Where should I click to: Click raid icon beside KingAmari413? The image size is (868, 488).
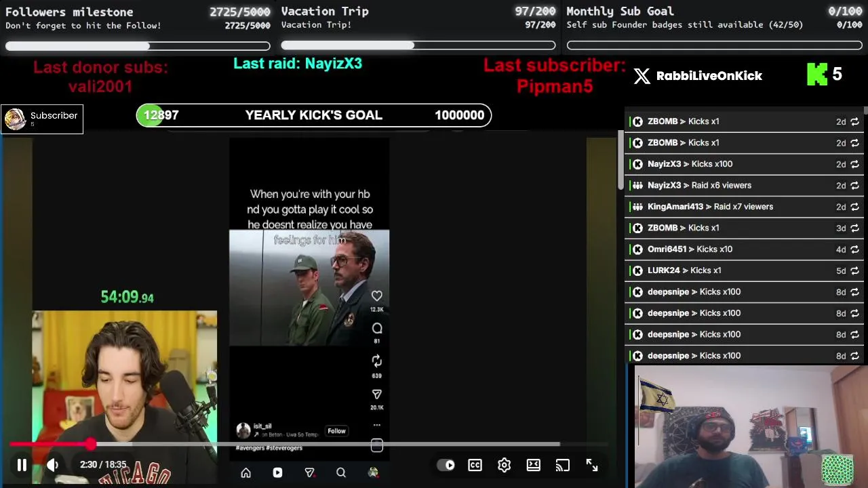(x=637, y=207)
